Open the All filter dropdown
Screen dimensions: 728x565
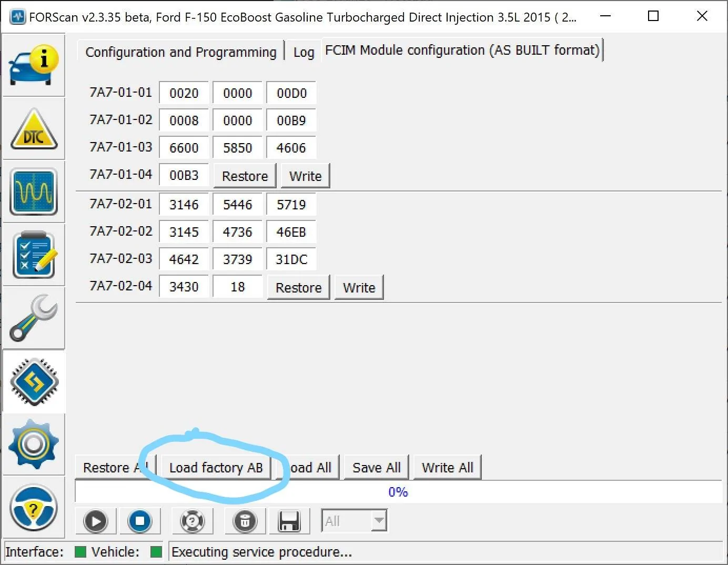(x=355, y=521)
